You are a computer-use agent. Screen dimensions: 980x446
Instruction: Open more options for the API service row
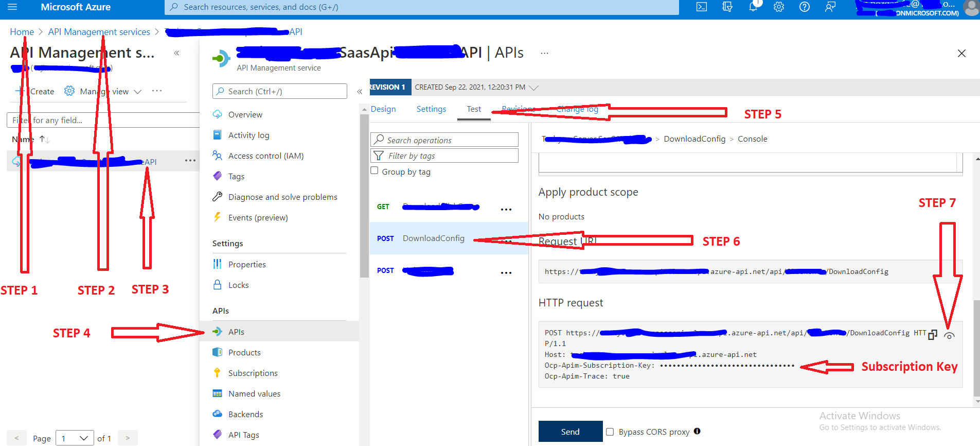pos(190,161)
